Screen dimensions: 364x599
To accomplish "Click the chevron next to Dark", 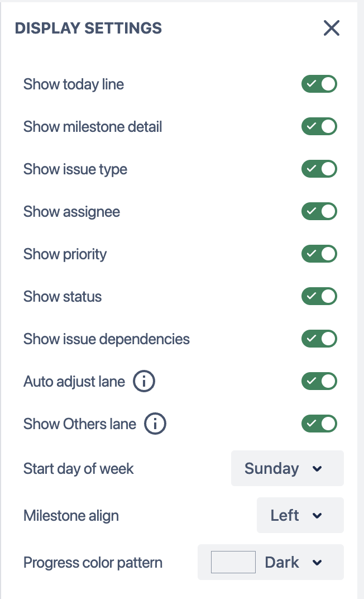I will click(x=317, y=562).
